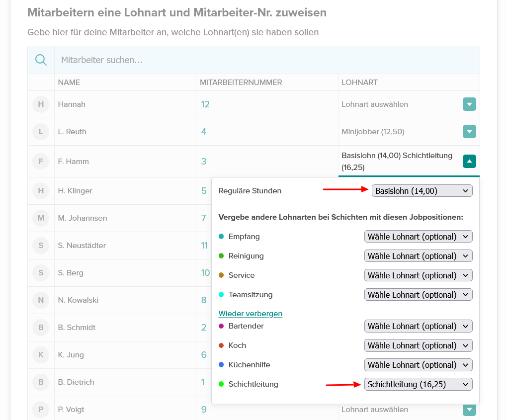Edit K. Jung's Mitarbeiternummer 6
The height and width of the screenshot is (420, 507).
pyautogui.click(x=204, y=355)
